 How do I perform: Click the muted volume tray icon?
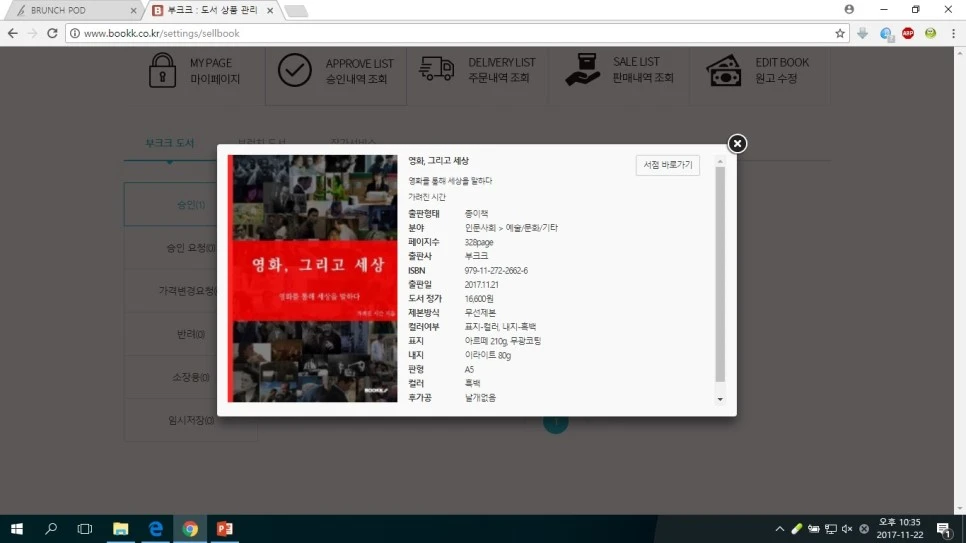[847, 529]
